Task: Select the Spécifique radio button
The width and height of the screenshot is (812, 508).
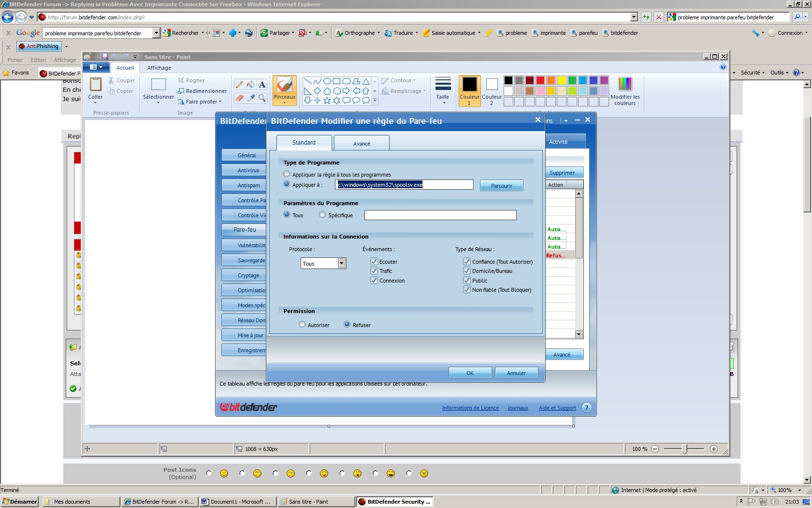Action: [322, 214]
